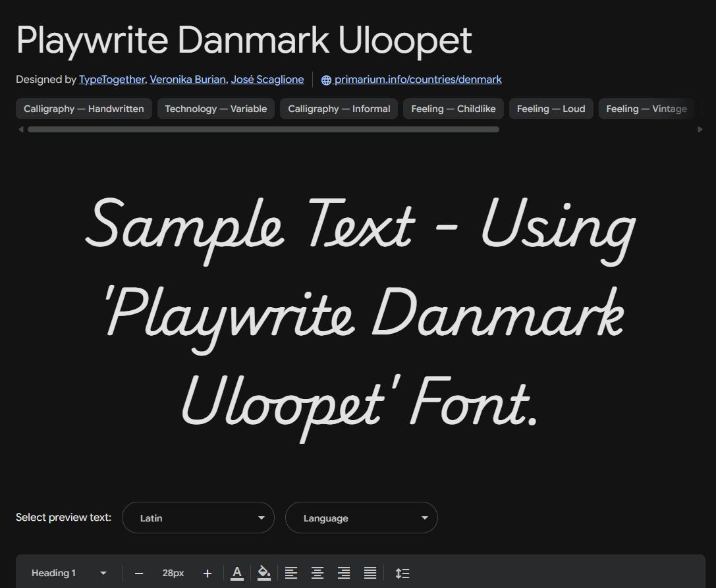Open the Veronika Burian designer link
The width and height of the screenshot is (716, 588).
188,80
